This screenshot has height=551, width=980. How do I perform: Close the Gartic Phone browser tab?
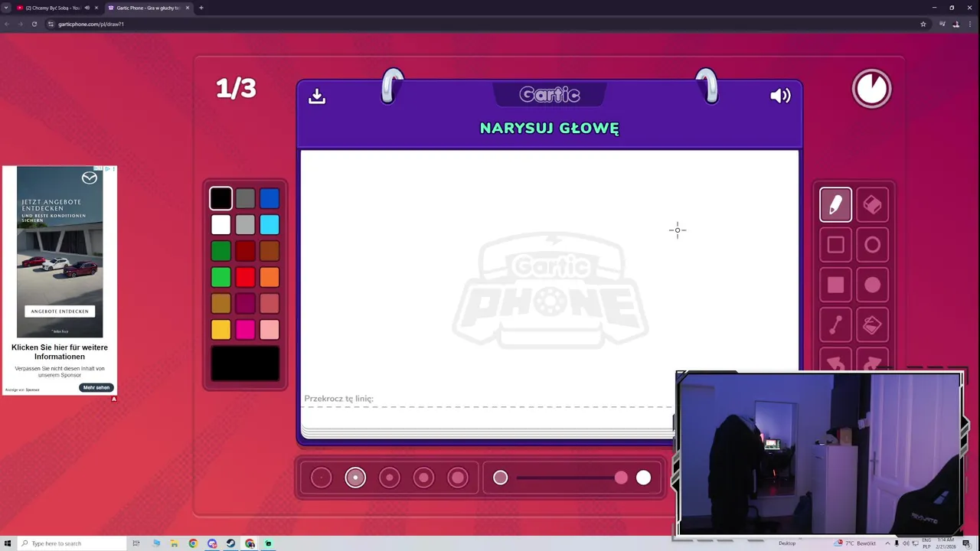pos(188,8)
